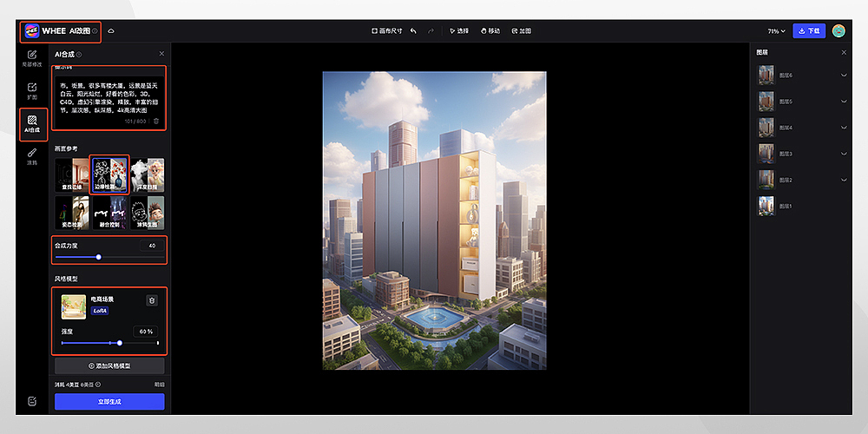Click the 风格模型 section heading
The height and width of the screenshot is (434, 868).
pos(66,279)
